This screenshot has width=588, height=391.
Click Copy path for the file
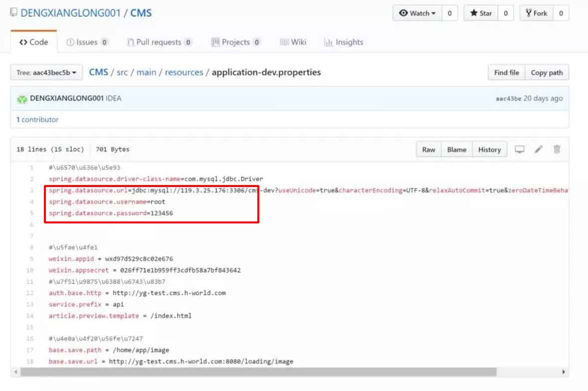pyautogui.click(x=547, y=72)
